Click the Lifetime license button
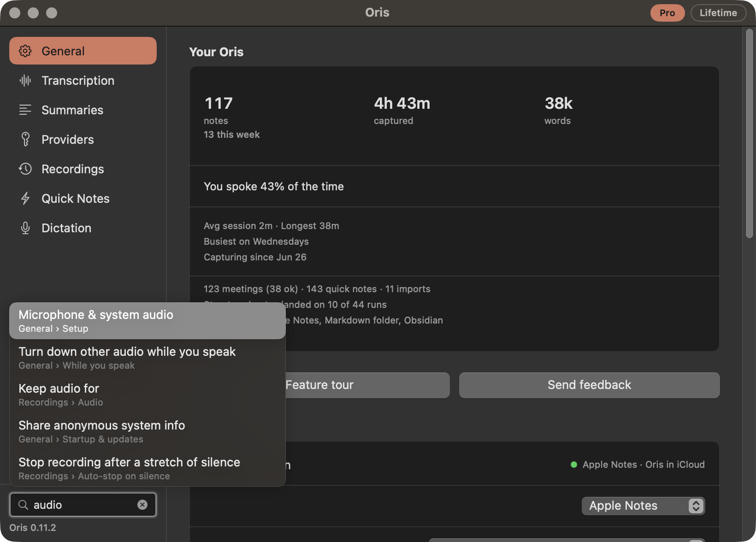756x542 pixels. [x=718, y=13]
